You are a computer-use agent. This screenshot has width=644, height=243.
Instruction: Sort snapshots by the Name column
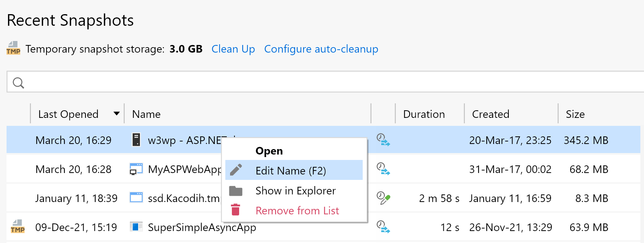[146, 114]
